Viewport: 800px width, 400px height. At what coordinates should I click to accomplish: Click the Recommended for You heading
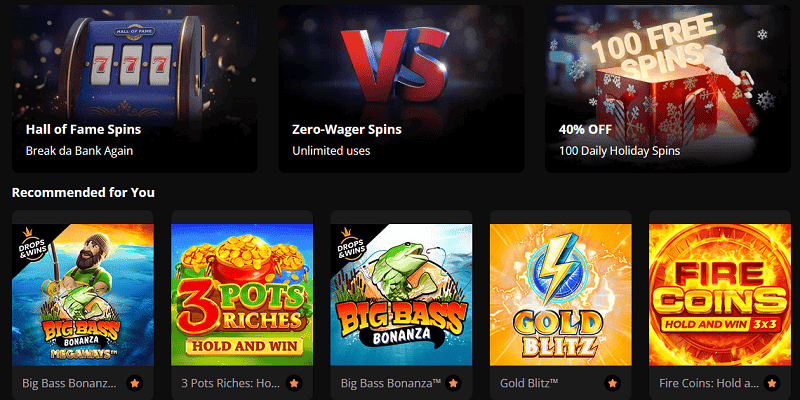[x=83, y=192]
